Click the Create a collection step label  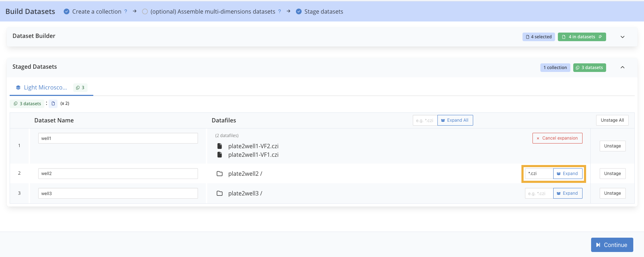97,11
